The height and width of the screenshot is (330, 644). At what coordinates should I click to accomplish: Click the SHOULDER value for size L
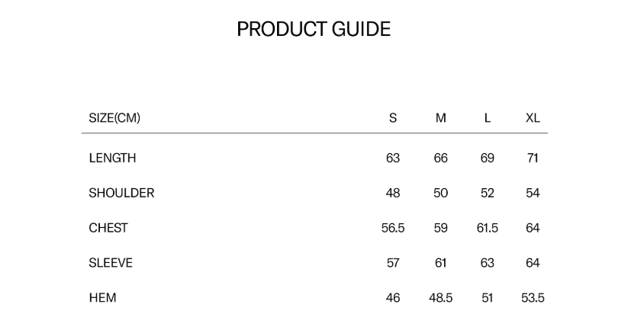pos(488,194)
